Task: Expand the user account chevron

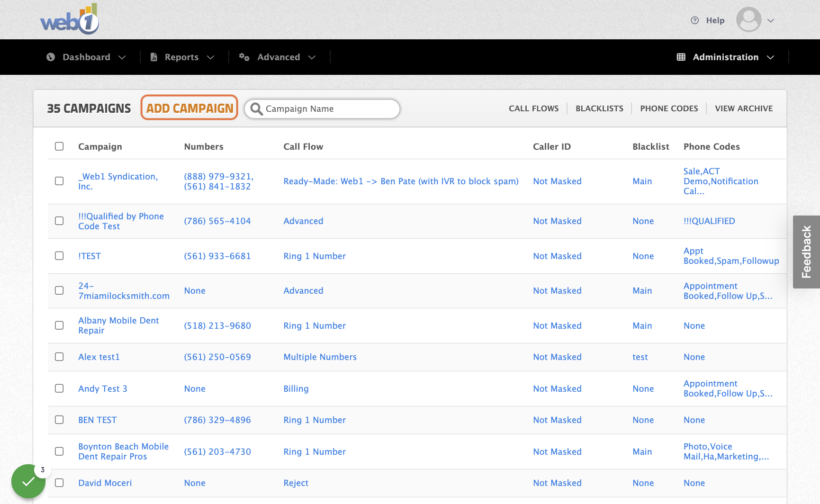Action: pos(771,20)
